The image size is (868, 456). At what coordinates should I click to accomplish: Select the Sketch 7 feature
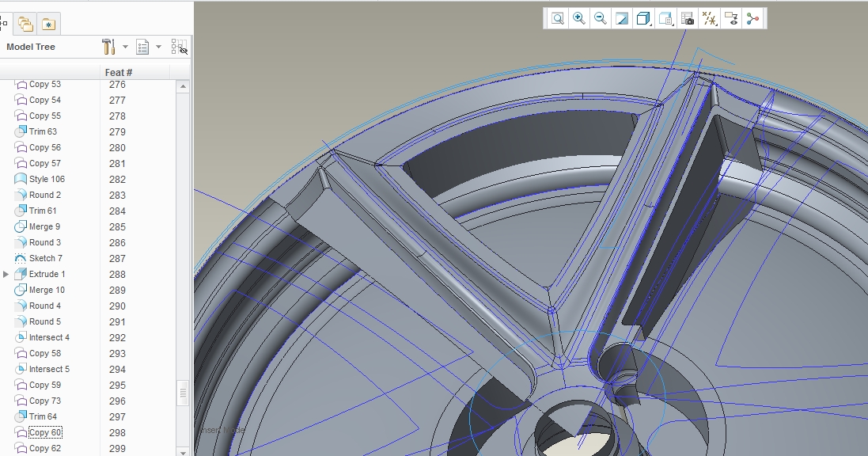point(45,258)
